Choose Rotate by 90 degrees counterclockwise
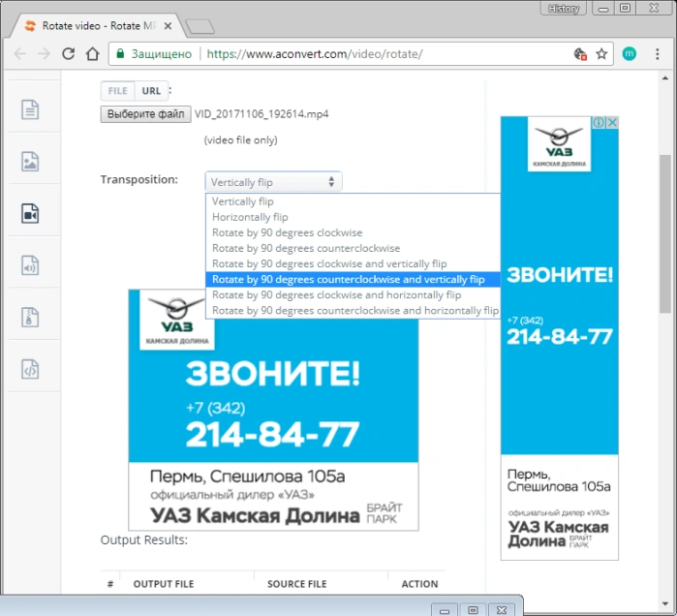Screen dimensions: 677x616 tap(353, 248)
